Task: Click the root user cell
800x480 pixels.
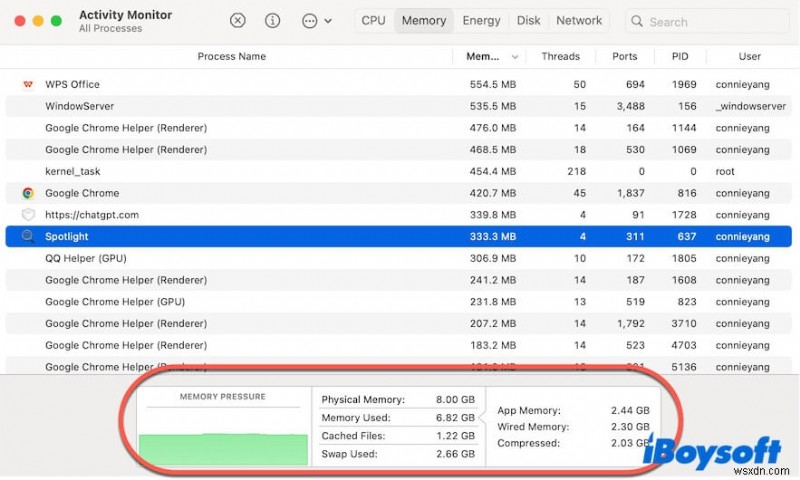Action: tap(725, 171)
